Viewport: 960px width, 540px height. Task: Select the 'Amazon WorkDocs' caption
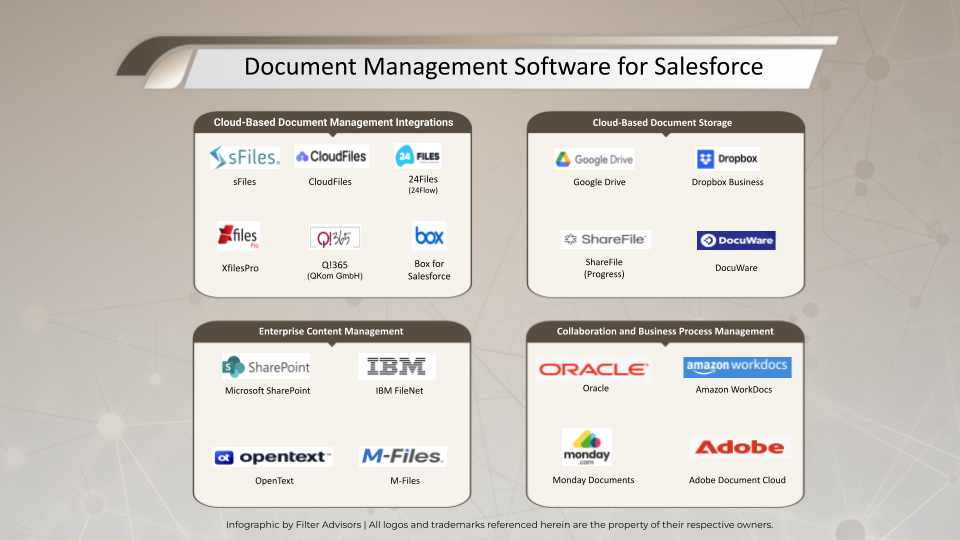coord(733,389)
